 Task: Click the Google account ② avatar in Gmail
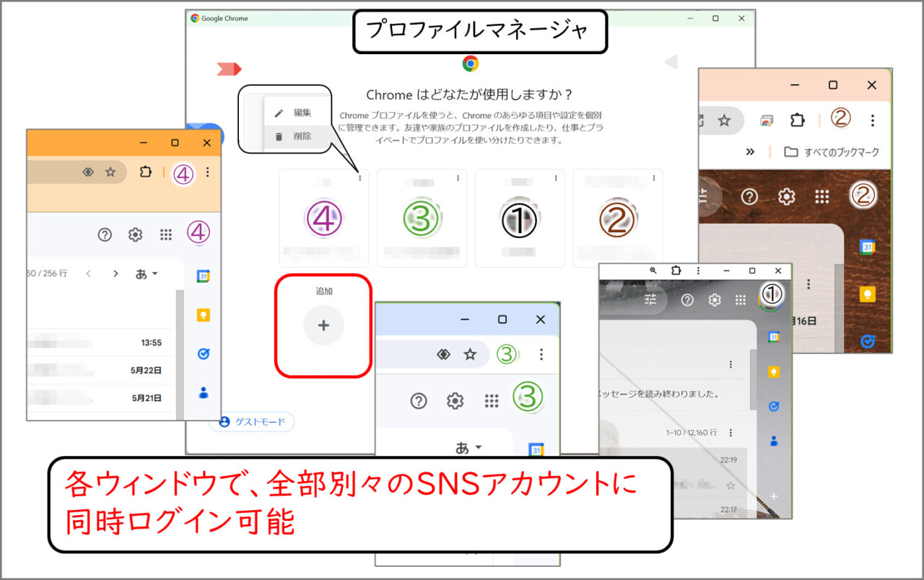tap(864, 194)
